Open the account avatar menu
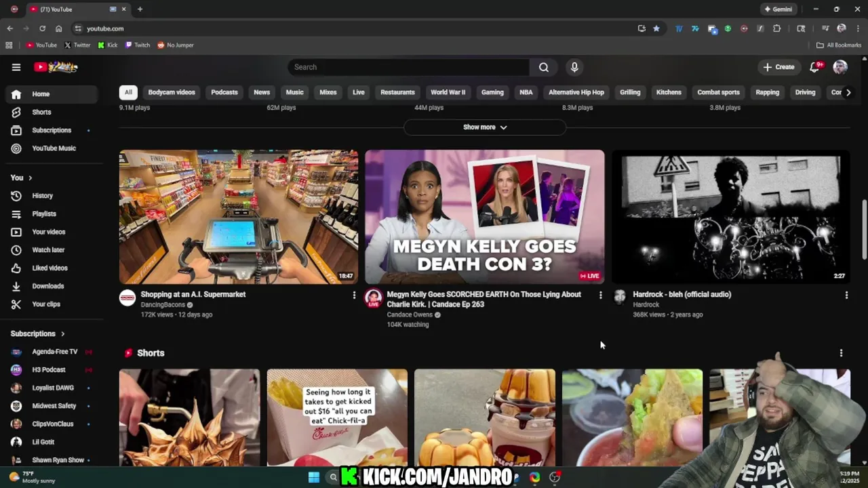The image size is (868, 488). 840,67
